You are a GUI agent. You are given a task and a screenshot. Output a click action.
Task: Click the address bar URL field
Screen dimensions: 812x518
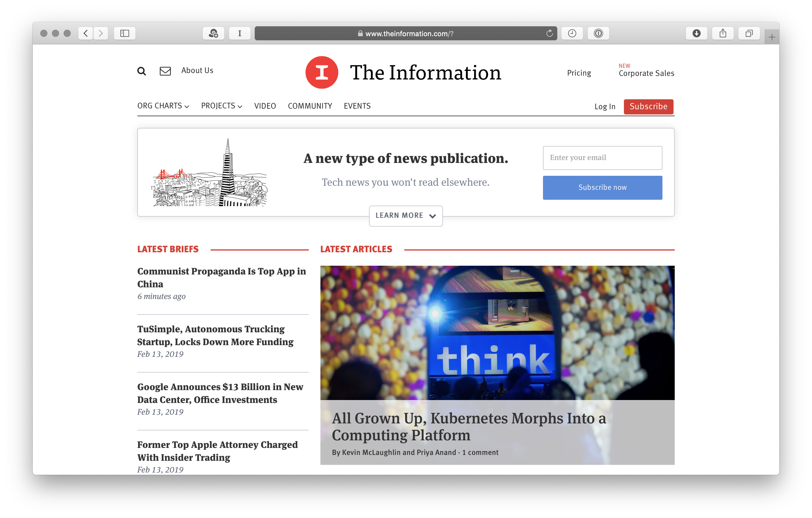(406, 33)
